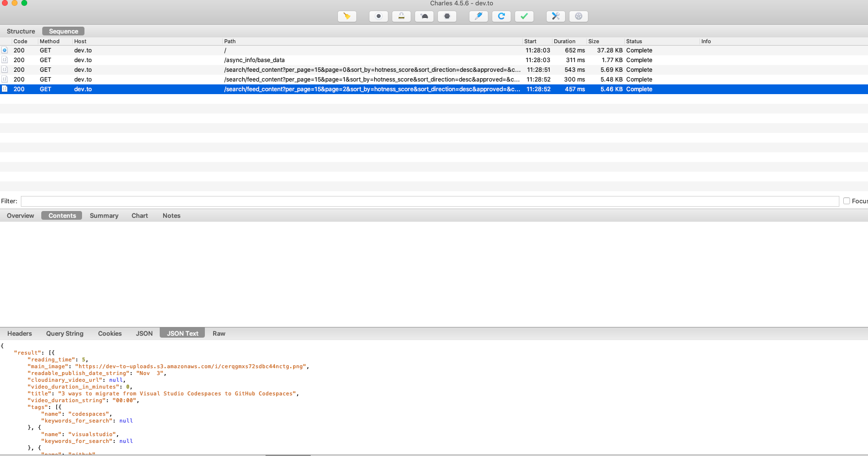Tick the Focused checkbox beside the filter
The width and height of the screenshot is (868, 456).
pyautogui.click(x=847, y=201)
